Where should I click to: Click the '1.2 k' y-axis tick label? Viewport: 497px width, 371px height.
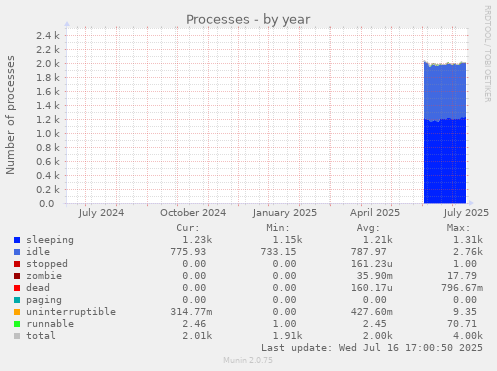click(48, 119)
